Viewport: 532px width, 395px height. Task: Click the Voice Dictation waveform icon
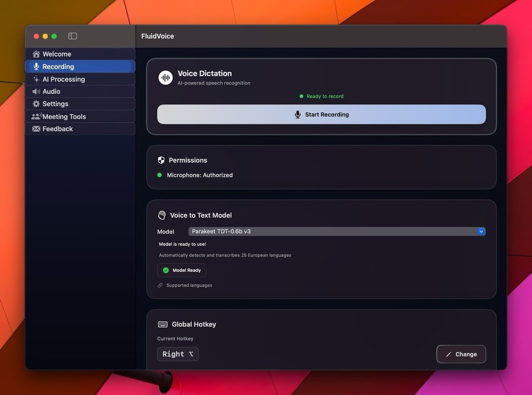(x=166, y=77)
